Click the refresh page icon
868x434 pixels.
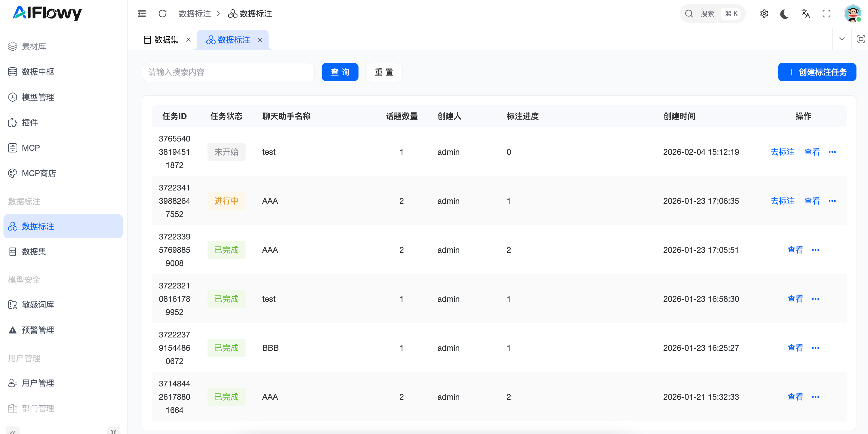(163, 14)
